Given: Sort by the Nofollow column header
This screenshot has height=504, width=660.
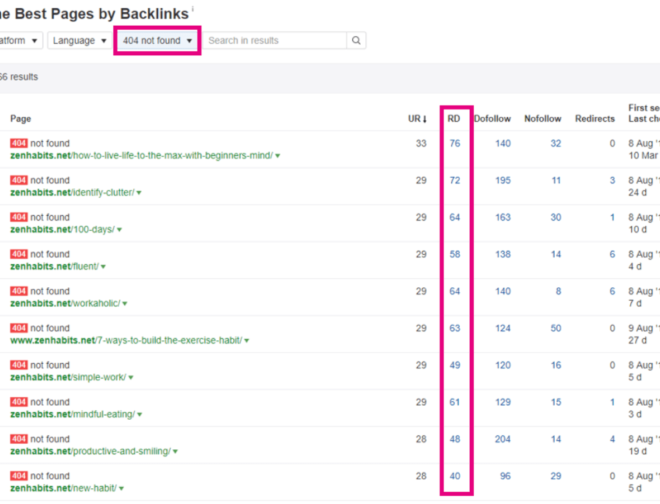Looking at the screenshot, I should pyautogui.click(x=543, y=119).
